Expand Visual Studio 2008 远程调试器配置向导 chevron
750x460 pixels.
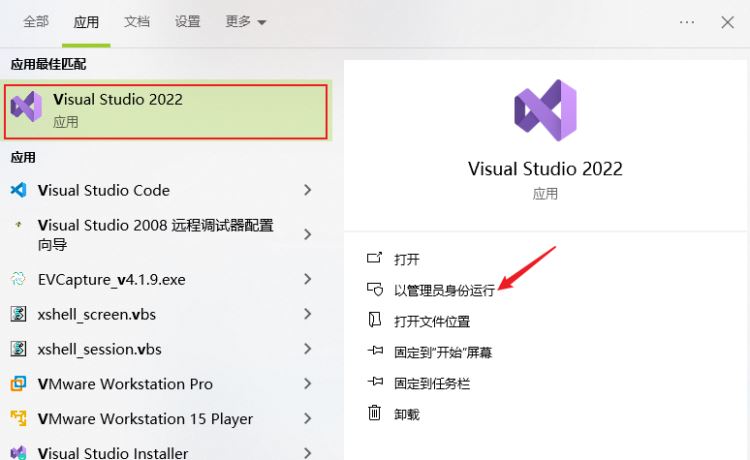click(x=308, y=234)
